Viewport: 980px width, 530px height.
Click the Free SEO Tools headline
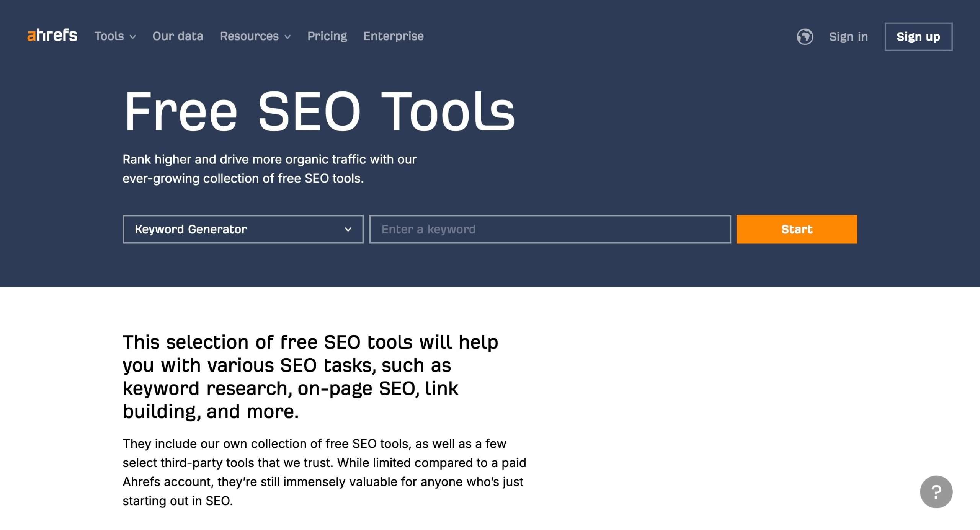click(319, 111)
